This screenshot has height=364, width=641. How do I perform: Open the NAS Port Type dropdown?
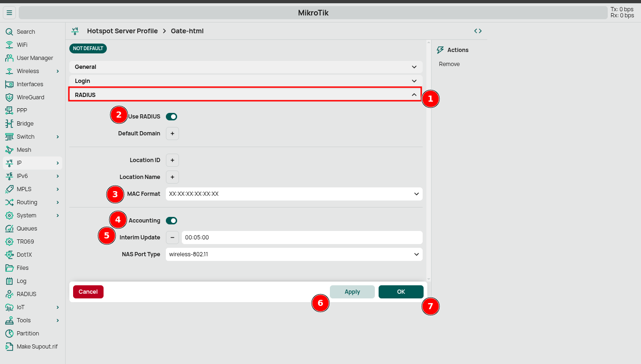(x=294, y=254)
